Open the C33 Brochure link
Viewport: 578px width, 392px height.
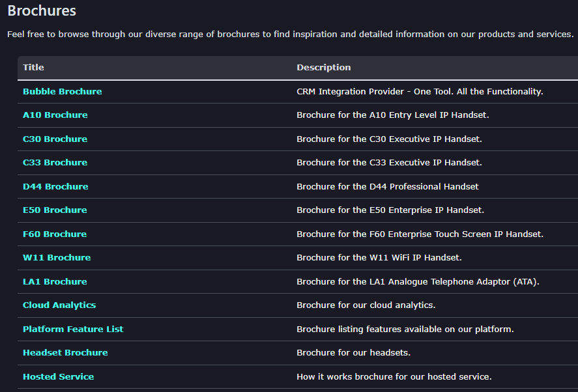55,163
